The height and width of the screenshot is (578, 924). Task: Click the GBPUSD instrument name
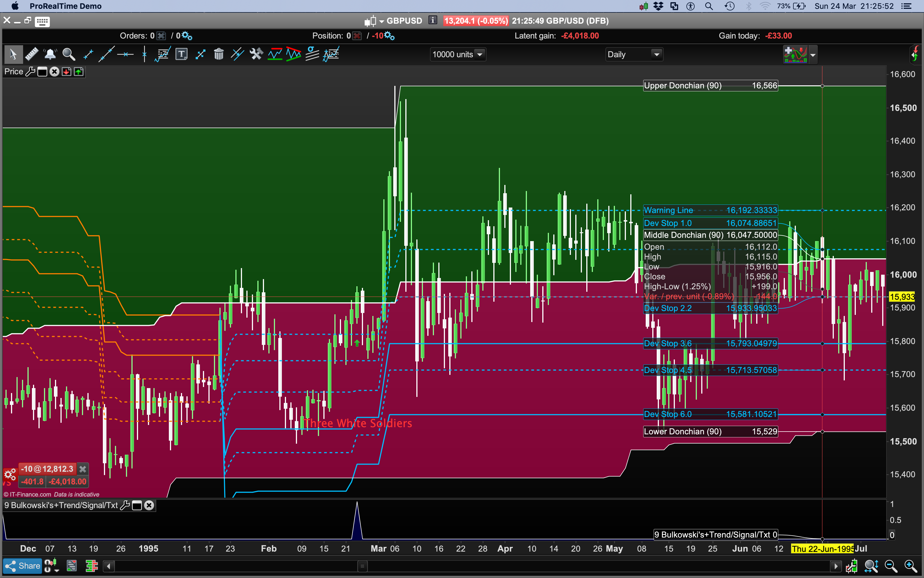[x=404, y=21]
